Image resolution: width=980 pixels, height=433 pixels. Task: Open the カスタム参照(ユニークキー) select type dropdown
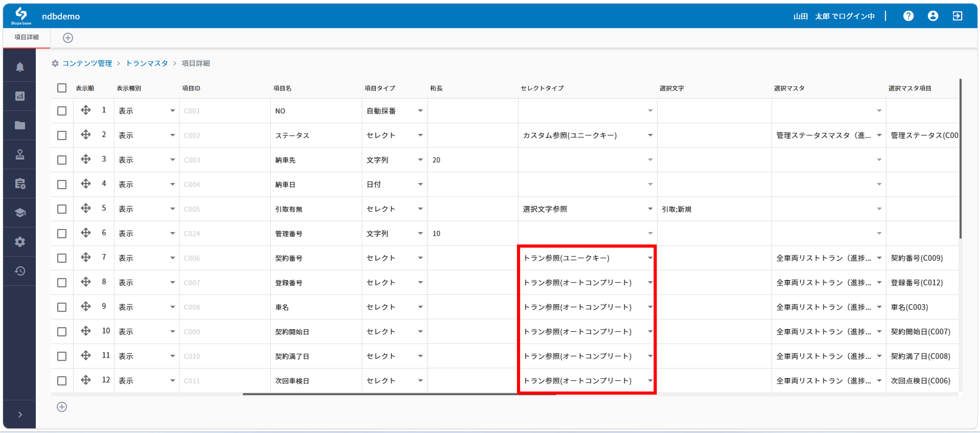point(587,135)
